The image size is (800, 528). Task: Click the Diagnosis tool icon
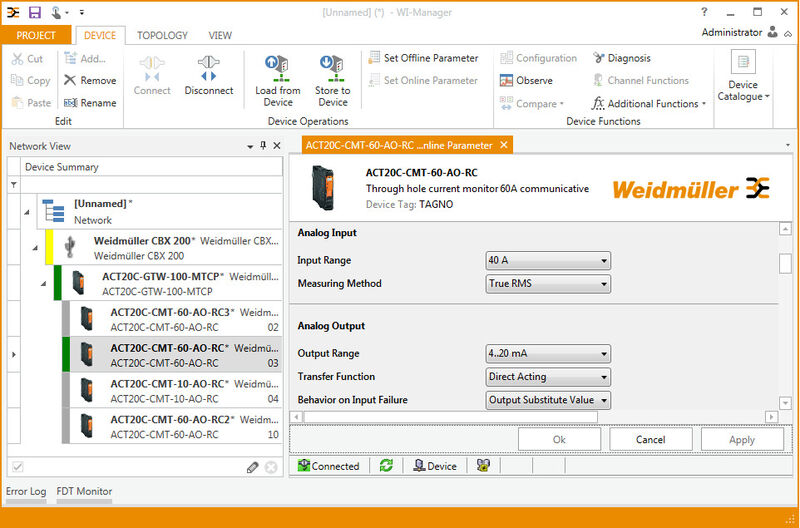[600, 58]
